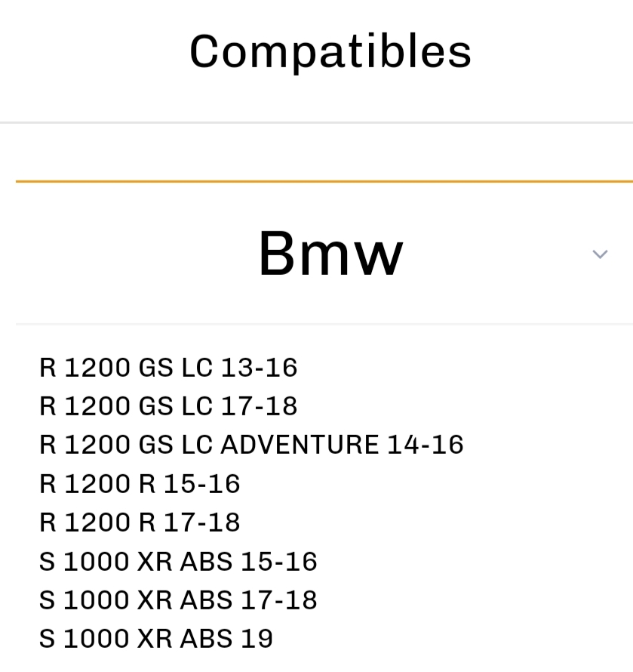Choose the R 1200 R 17-18 model
This screenshot has height=672, width=633.
140,522
